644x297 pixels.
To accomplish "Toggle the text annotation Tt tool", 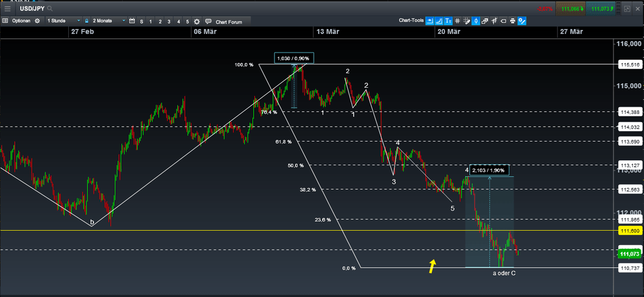I will point(448,21).
